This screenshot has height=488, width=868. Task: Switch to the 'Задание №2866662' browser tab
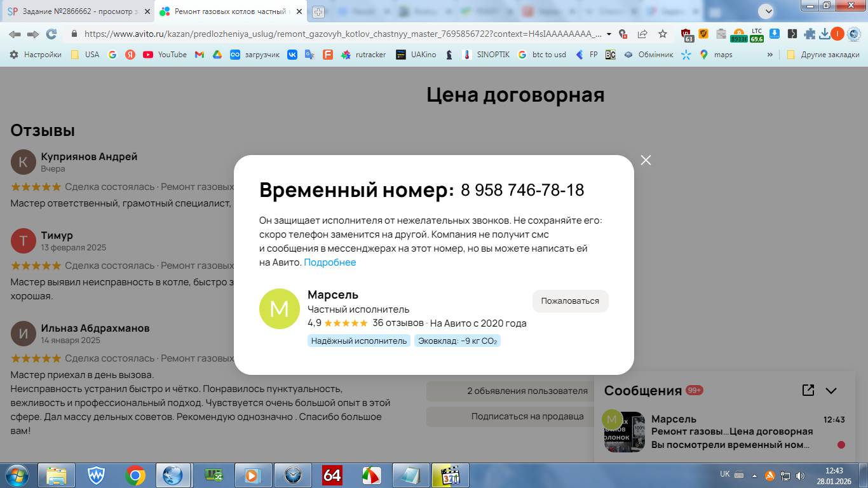pos(79,11)
